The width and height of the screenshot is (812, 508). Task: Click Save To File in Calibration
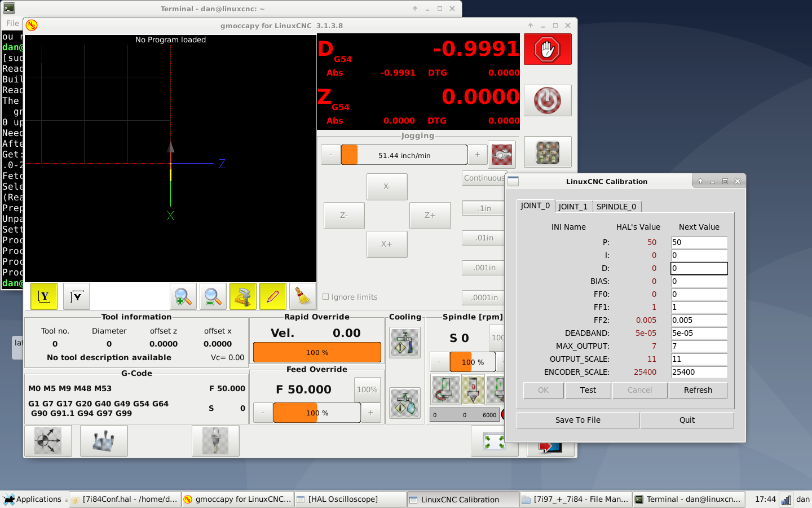point(578,420)
